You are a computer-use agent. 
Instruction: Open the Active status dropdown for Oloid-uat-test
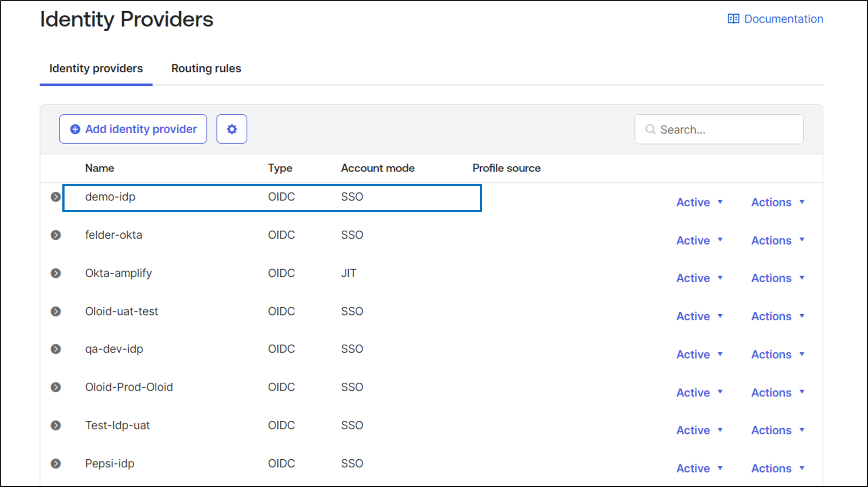point(700,316)
